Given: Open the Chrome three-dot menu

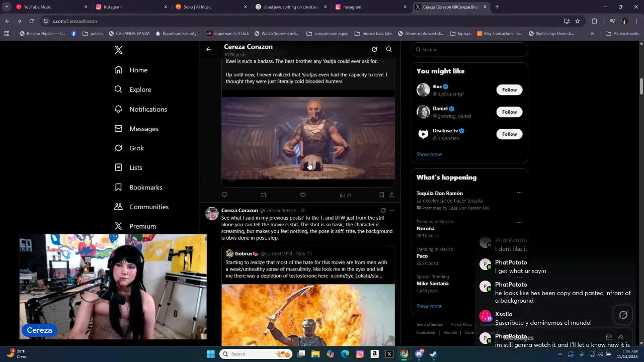Looking at the screenshot, I should tap(637, 21).
